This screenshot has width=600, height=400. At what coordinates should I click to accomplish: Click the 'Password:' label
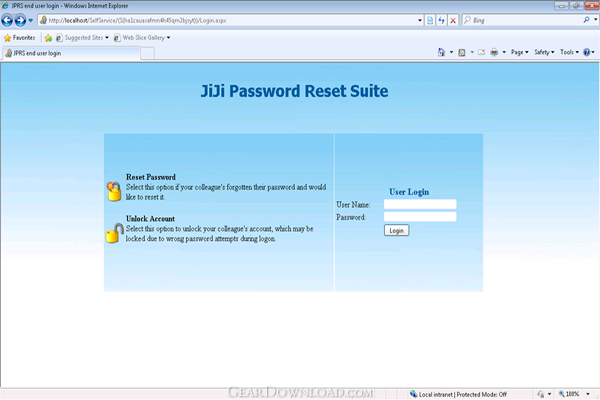[351, 217]
